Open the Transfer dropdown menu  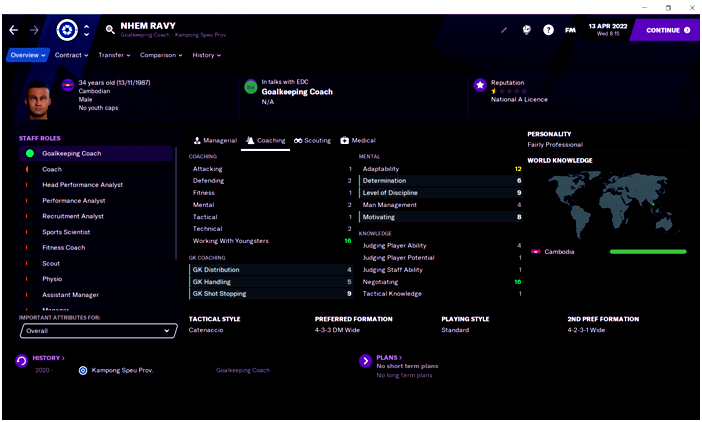click(114, 55)
